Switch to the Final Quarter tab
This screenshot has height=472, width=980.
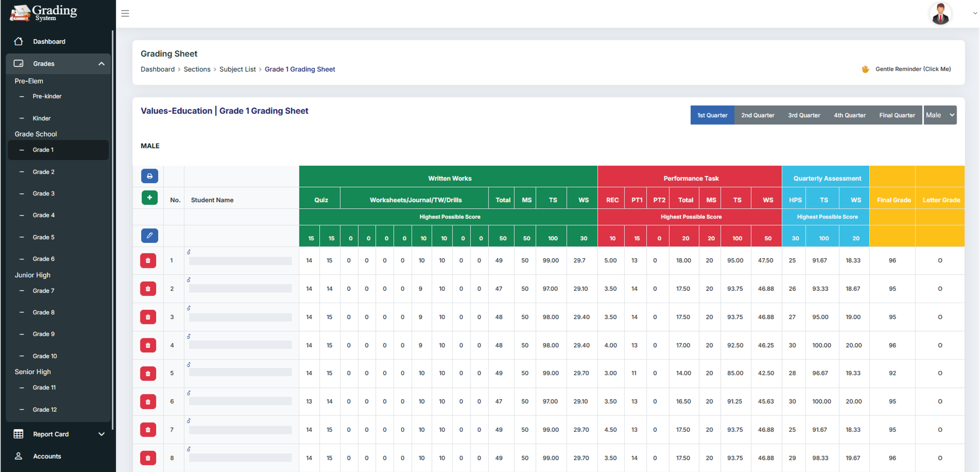pos(897,115)
